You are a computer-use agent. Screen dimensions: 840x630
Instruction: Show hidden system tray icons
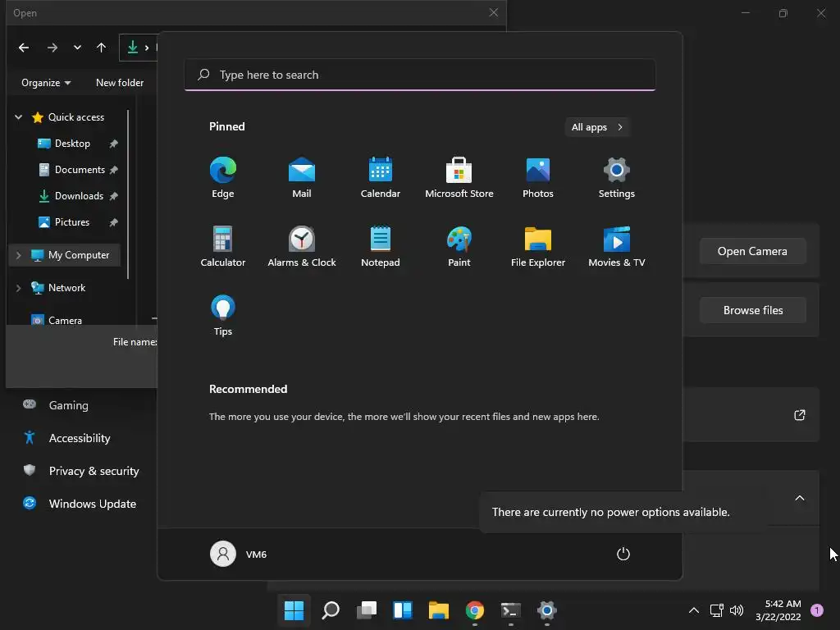(693, 610)
